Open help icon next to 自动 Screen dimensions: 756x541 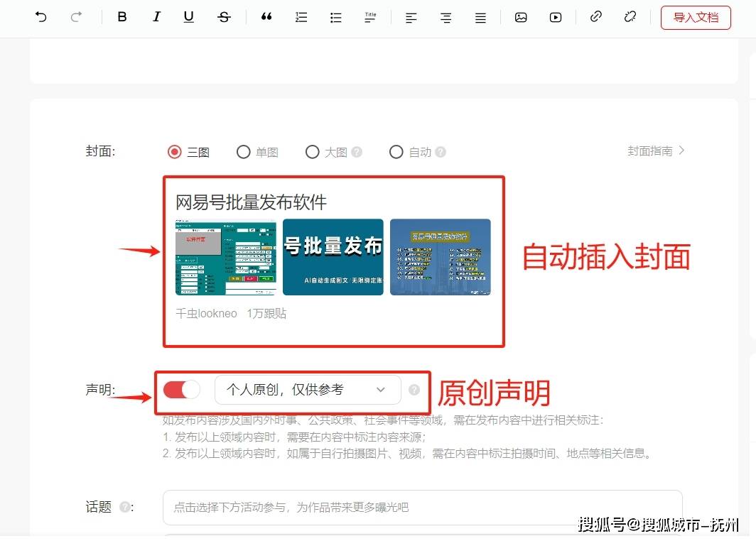click(x=441, y=152)
